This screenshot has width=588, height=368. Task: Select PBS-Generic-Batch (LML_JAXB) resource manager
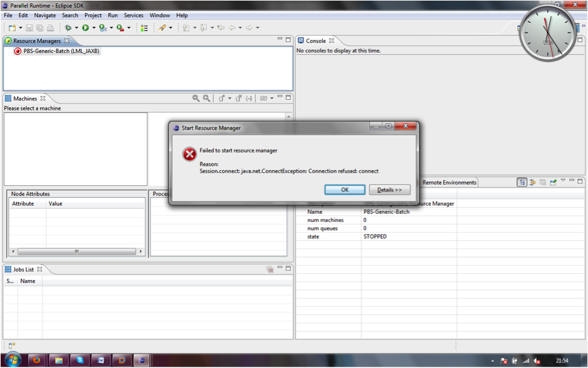point(57,51)
